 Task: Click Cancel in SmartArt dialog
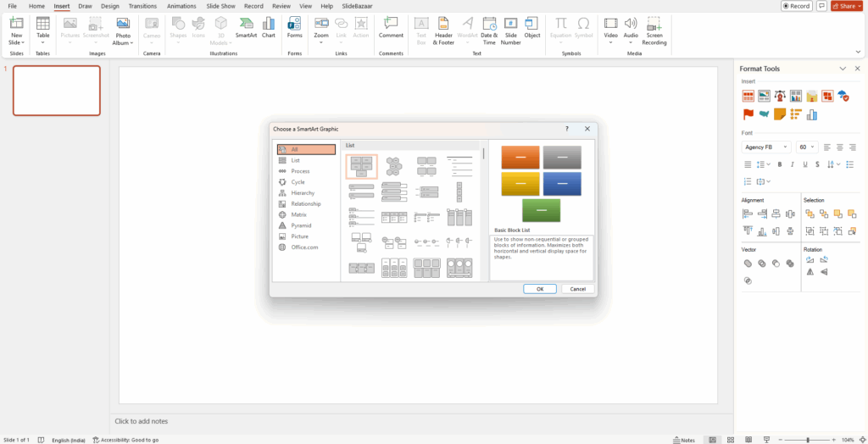coord(577,289)
